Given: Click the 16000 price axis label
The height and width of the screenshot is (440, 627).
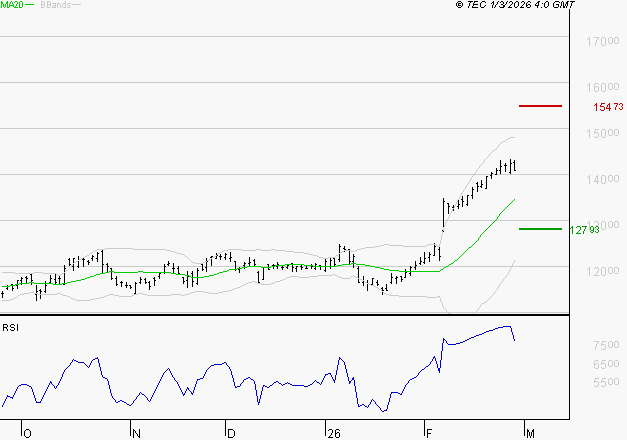Looking at the screenshot, I should click(x=603, y=87).
